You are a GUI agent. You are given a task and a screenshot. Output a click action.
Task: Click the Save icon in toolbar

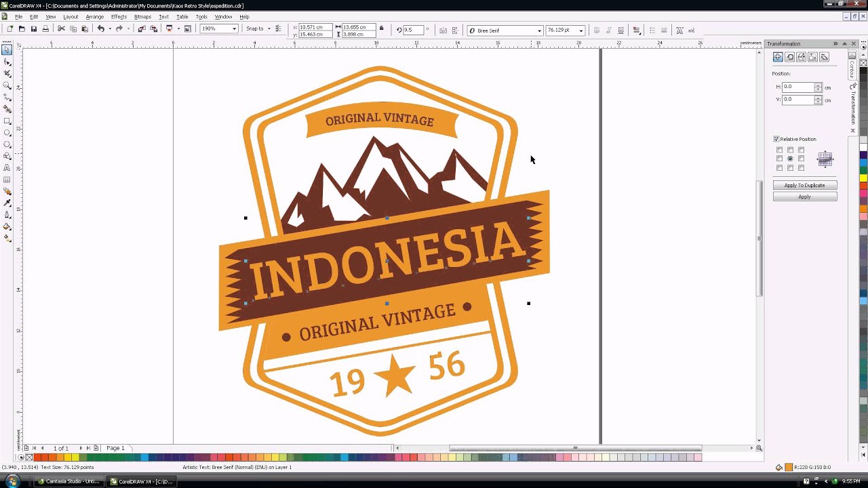point(33,29)
